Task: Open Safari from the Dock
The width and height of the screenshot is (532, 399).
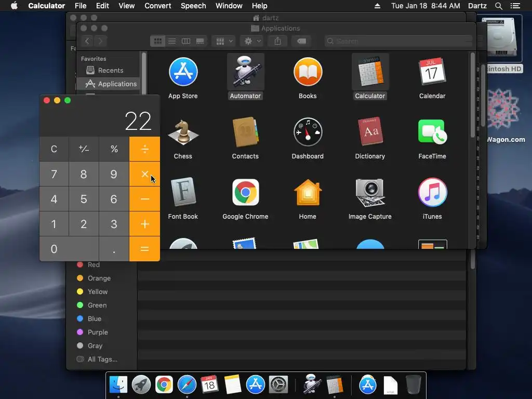Action: [x=187, y=385]
